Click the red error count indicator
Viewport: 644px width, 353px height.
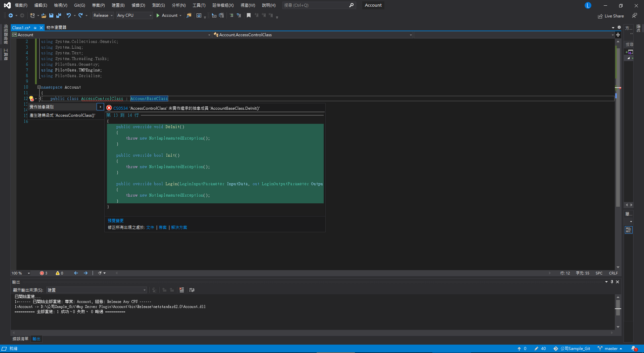click(44, 273)
